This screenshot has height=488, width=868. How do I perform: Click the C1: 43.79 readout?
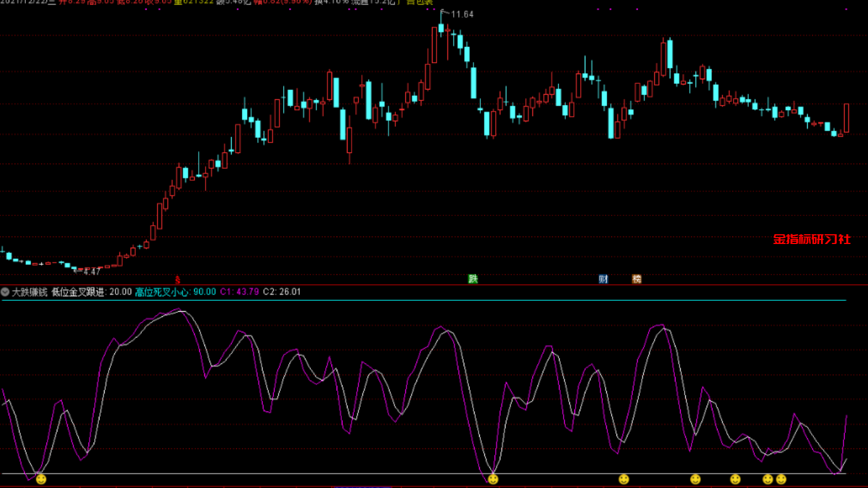point(240,292)
